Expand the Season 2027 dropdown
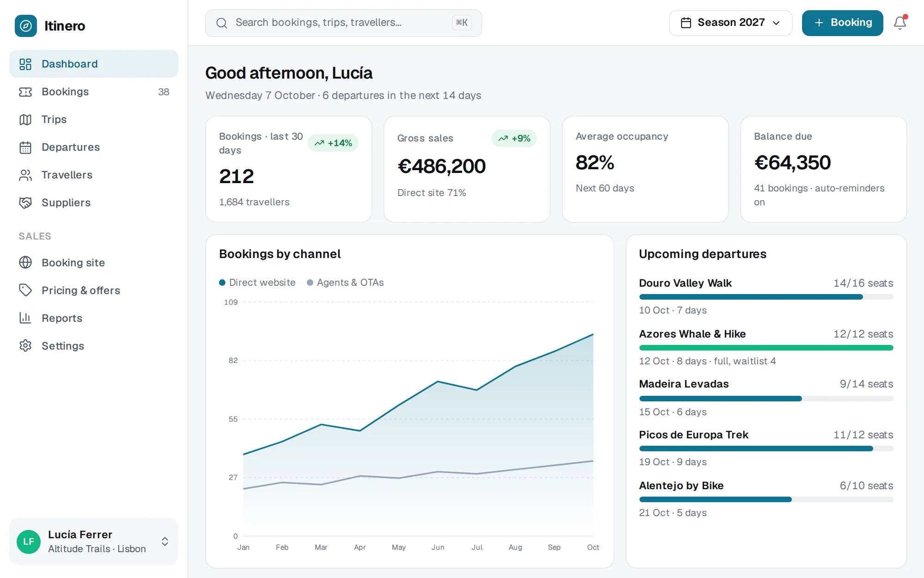The height and width of the screenshot is (578, 924). 730,23
